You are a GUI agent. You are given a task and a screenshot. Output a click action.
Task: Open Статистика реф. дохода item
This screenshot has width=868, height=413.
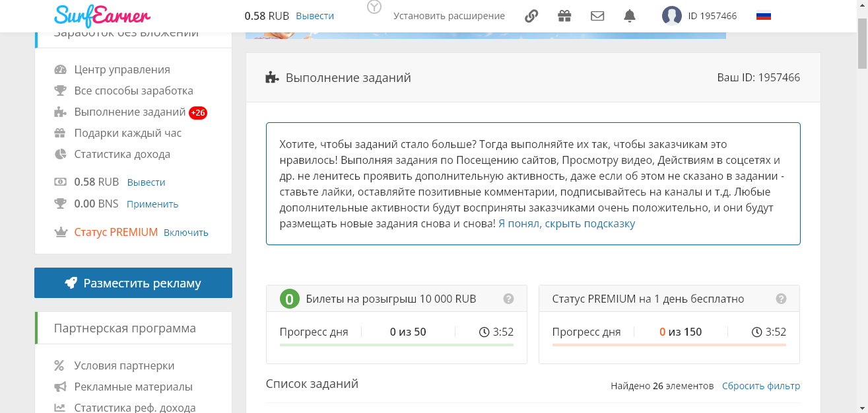[135, 408]
